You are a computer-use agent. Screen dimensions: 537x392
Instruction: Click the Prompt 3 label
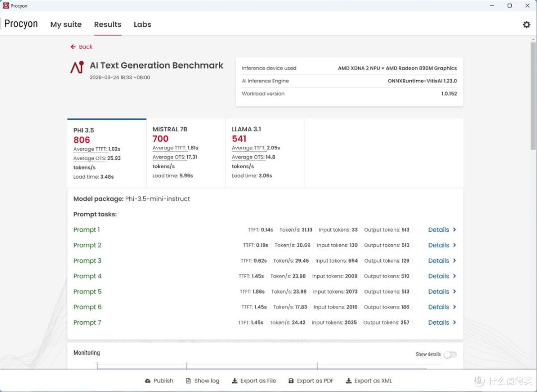(x=88, y=260)
